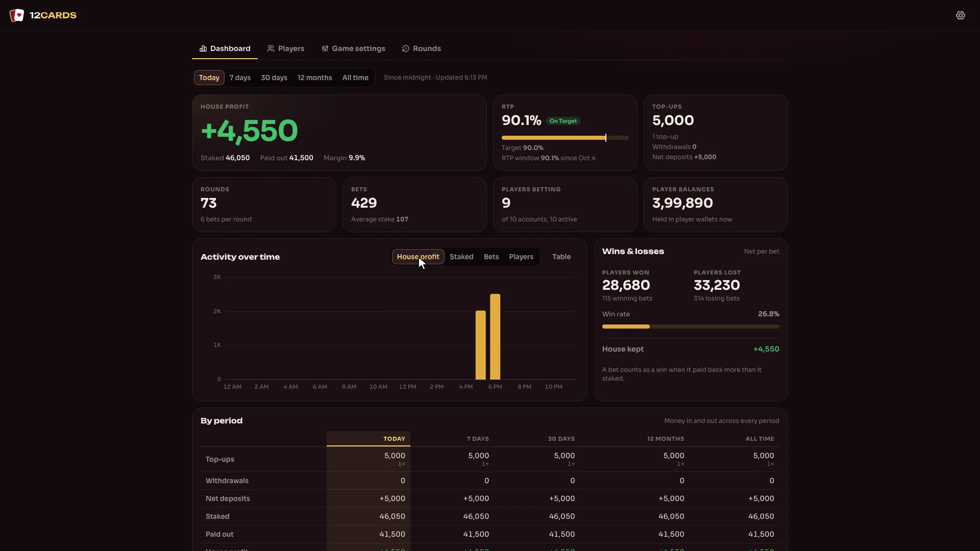
Task: Click the Top-ups row label
Action: [x=220, y=459]
